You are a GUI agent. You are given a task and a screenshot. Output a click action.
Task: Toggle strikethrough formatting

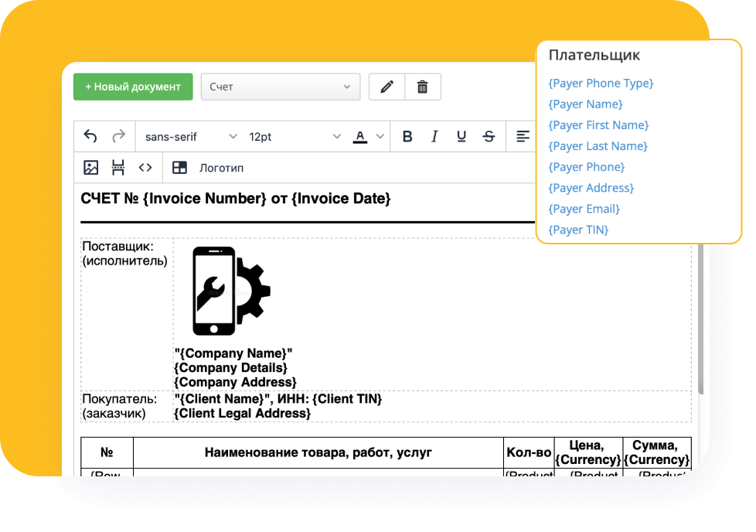[x=489, y=137]
